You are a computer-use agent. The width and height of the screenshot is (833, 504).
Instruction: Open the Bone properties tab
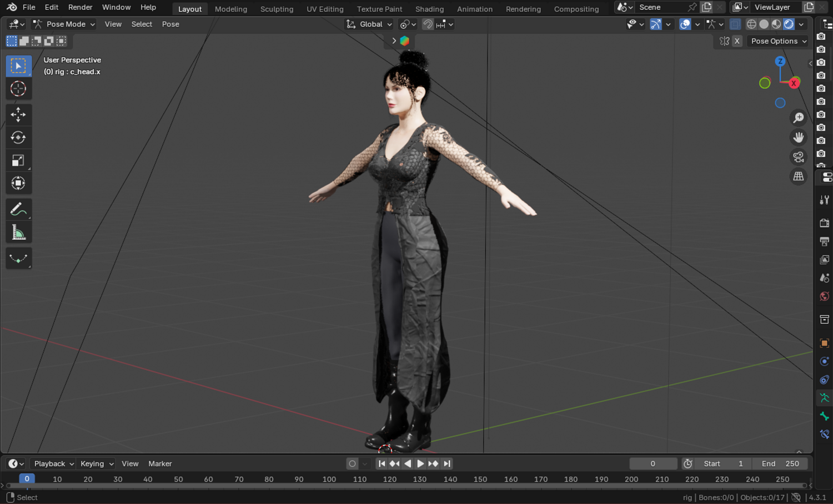point(825,416)
